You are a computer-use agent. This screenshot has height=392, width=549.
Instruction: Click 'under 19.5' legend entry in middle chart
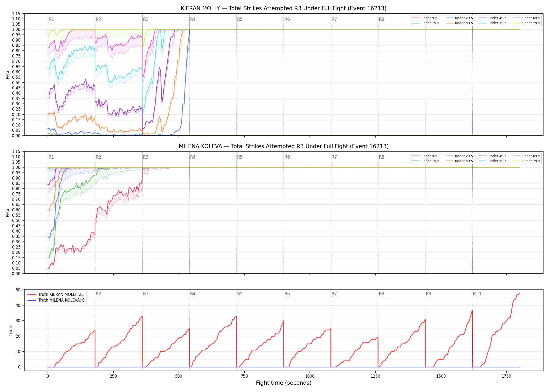click(426, 161)
